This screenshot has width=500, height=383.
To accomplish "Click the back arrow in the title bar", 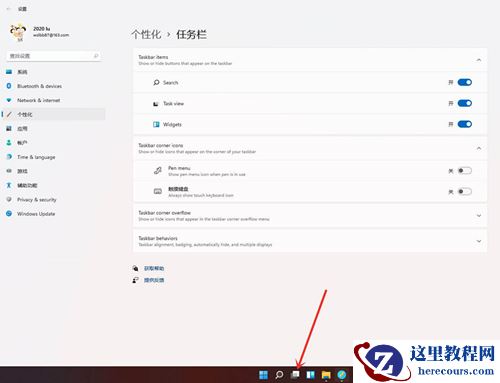I will (x=9, y=9).
